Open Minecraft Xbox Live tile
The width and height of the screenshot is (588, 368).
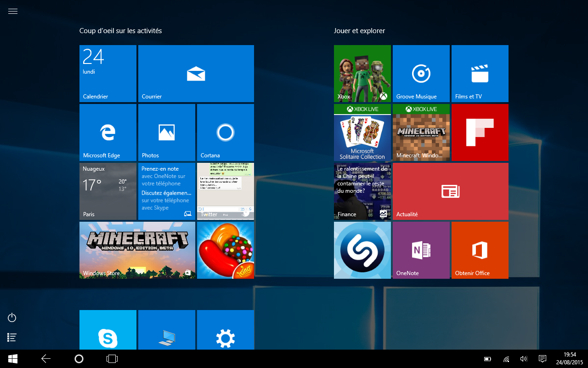pos(421,132)
